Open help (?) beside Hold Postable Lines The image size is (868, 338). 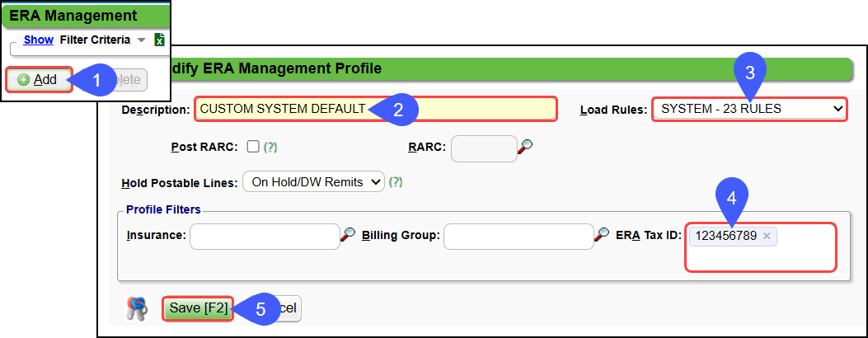click(395, 181)
